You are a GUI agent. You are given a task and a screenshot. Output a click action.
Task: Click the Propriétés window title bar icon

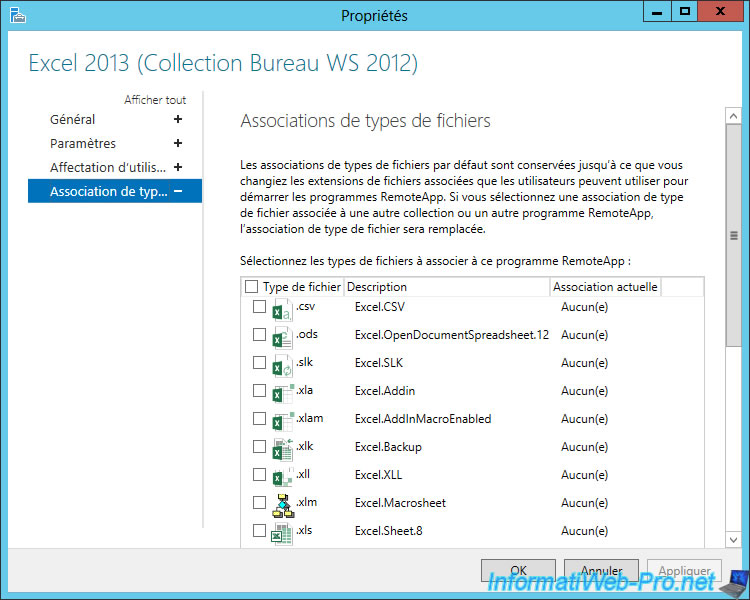(17, 15)
